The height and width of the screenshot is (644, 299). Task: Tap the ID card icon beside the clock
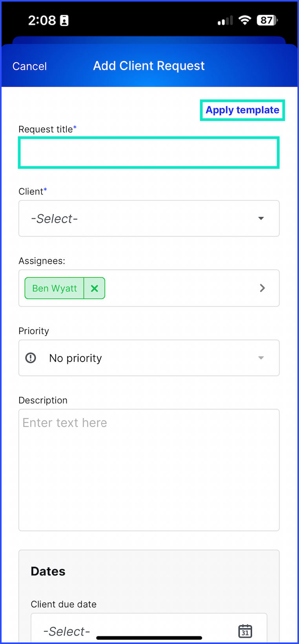click(64, 20)
